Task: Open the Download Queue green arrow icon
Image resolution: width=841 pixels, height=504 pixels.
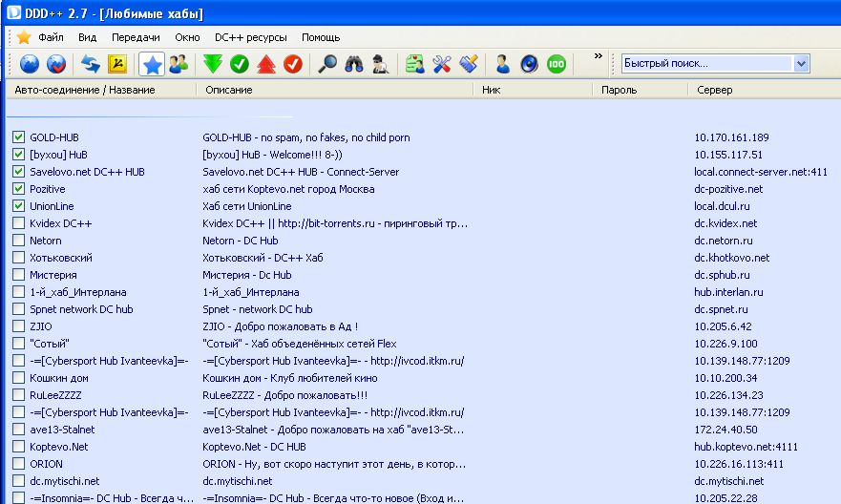Action: coord(213,64)
